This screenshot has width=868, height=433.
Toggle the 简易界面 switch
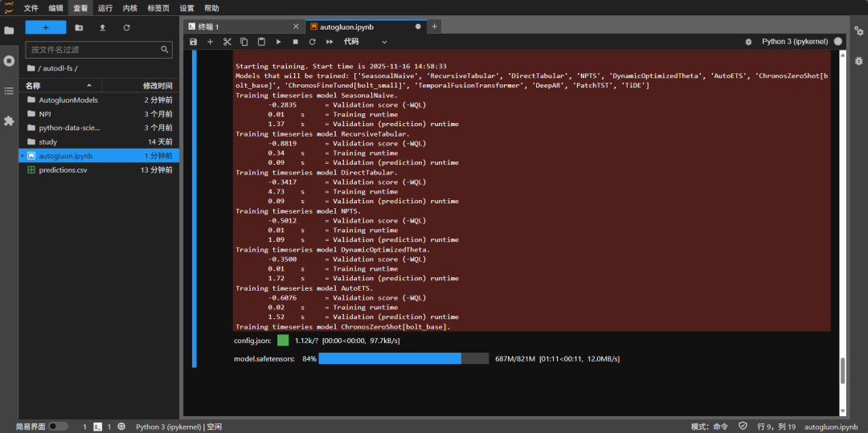[x=58, y=427]
